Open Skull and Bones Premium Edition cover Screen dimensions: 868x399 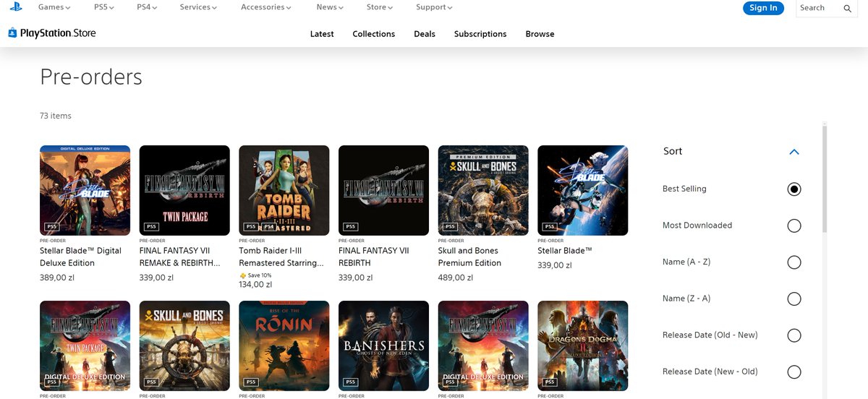click(483, 190)
